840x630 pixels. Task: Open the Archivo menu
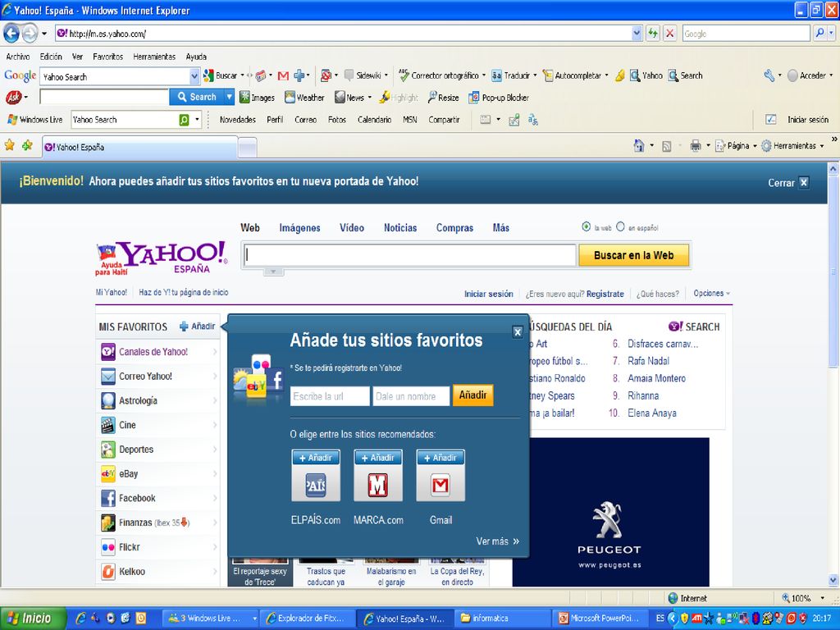18,57
